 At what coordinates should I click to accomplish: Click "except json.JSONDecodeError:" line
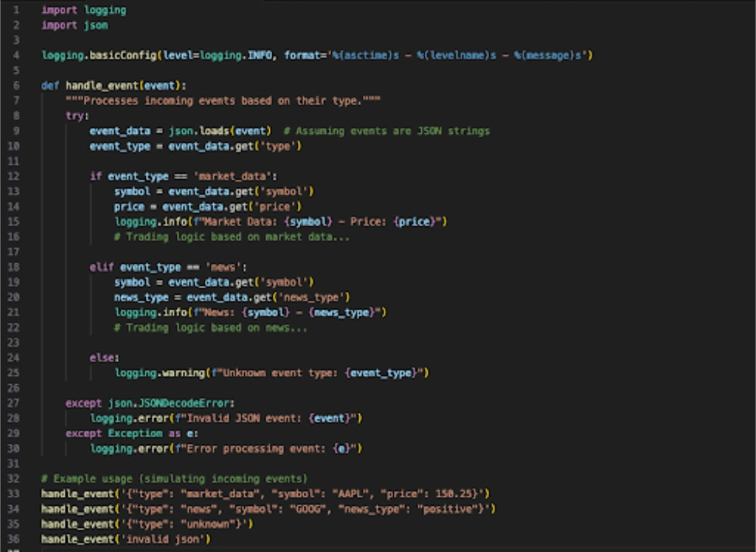coord(150,403)
